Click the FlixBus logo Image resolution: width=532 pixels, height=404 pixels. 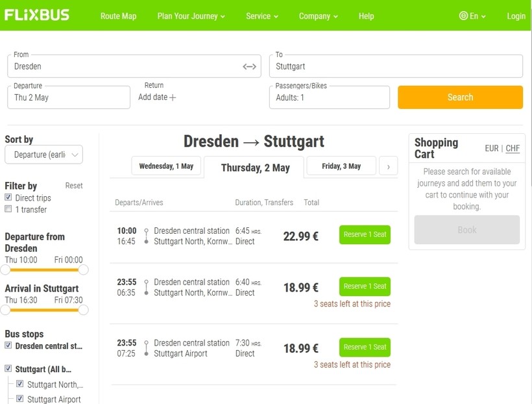(37, 15)
